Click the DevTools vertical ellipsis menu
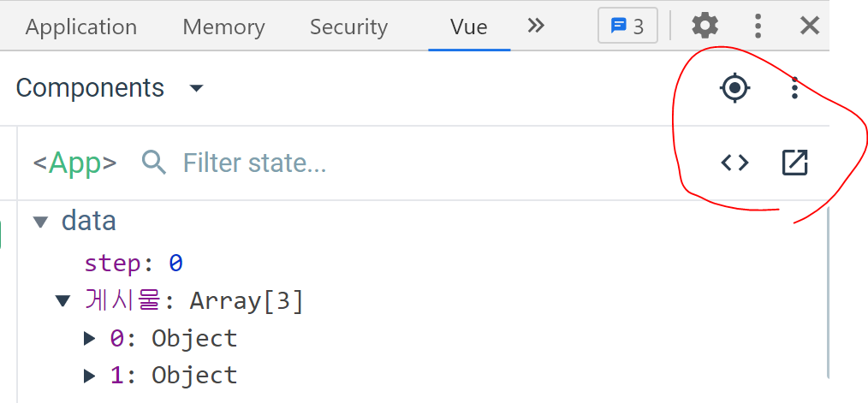 758,26
